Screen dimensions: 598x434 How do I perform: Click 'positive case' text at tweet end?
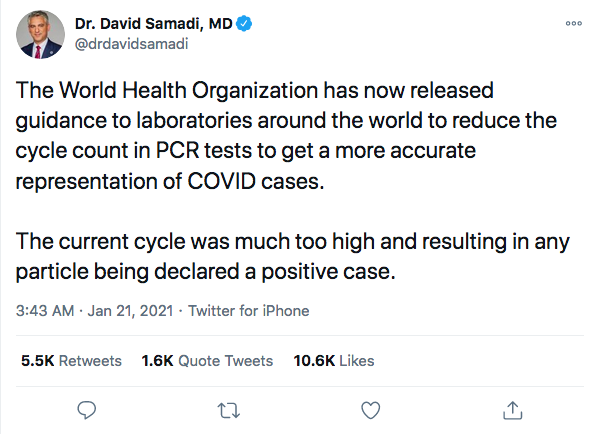tap(328, 272)
